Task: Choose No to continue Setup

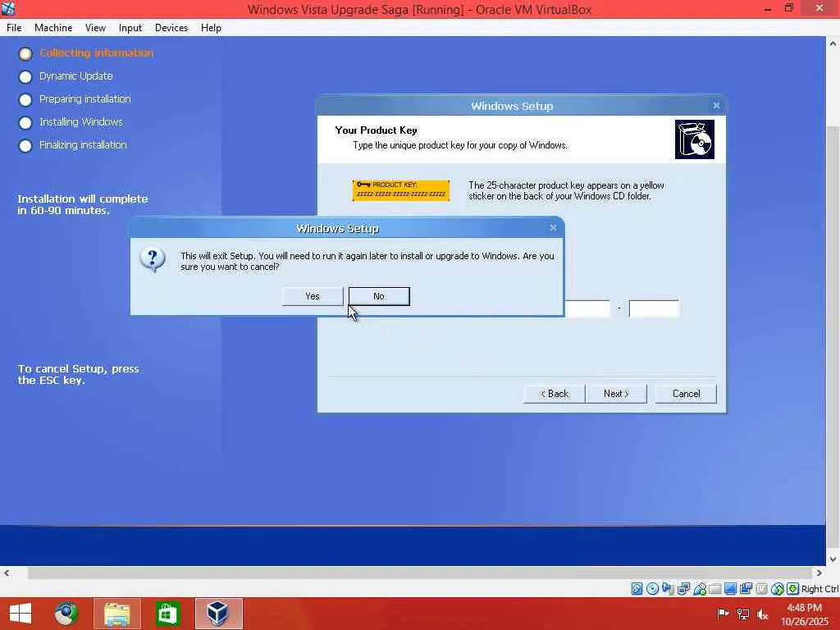Action: [x=379, y=296]
